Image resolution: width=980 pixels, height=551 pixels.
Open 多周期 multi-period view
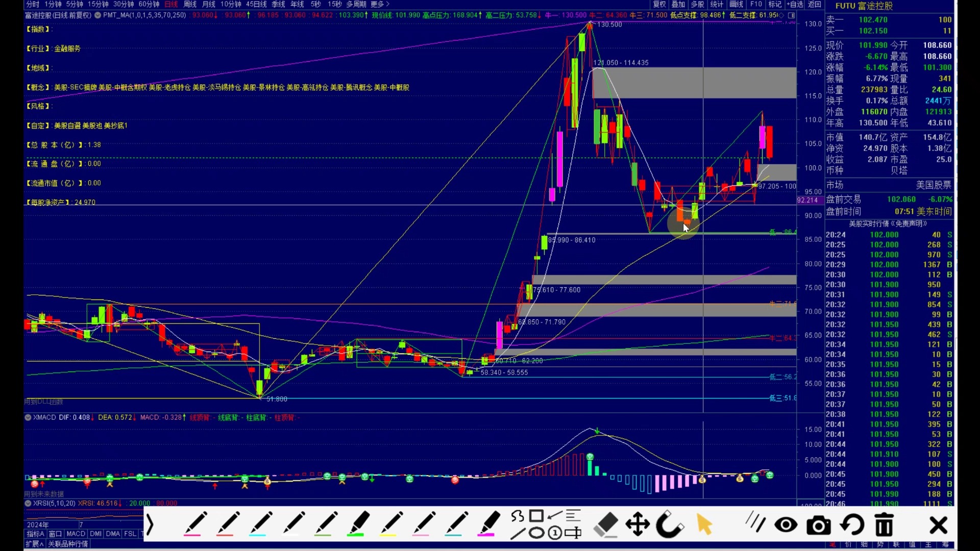[x=356, y=4]
